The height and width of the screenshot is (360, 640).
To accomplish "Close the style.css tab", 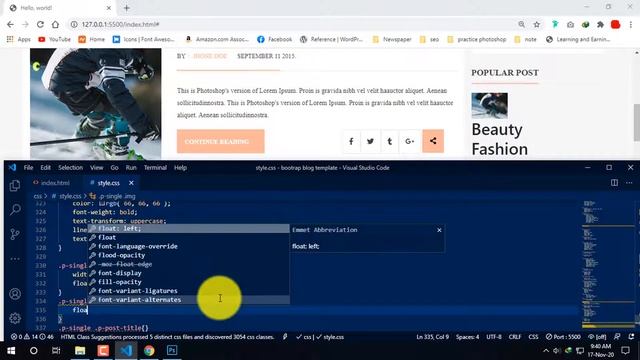I will pos(131,183).
